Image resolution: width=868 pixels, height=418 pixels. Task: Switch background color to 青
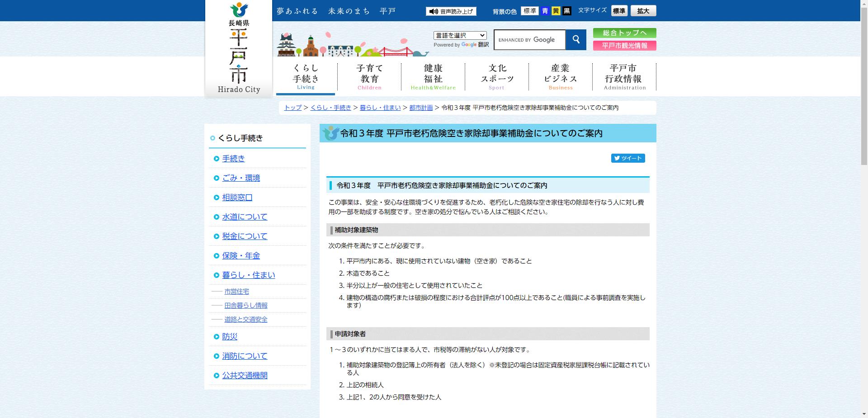pyautogui.click(x=545, y=10)
